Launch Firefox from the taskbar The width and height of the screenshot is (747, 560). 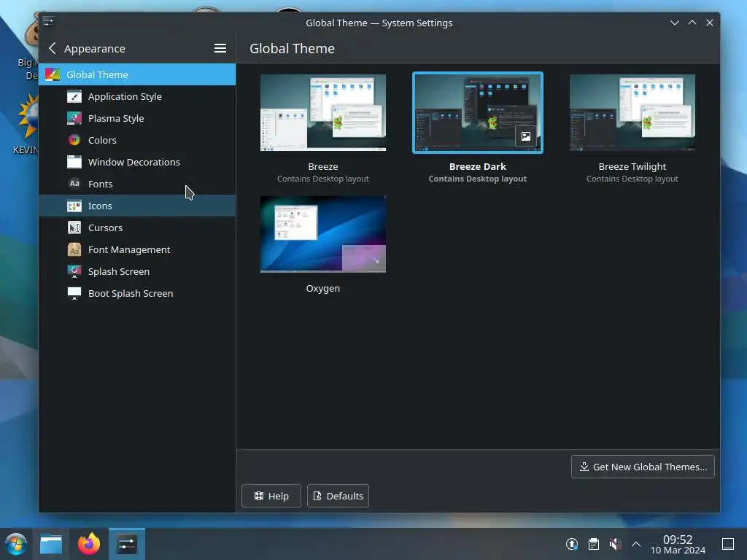coord(89,544)
